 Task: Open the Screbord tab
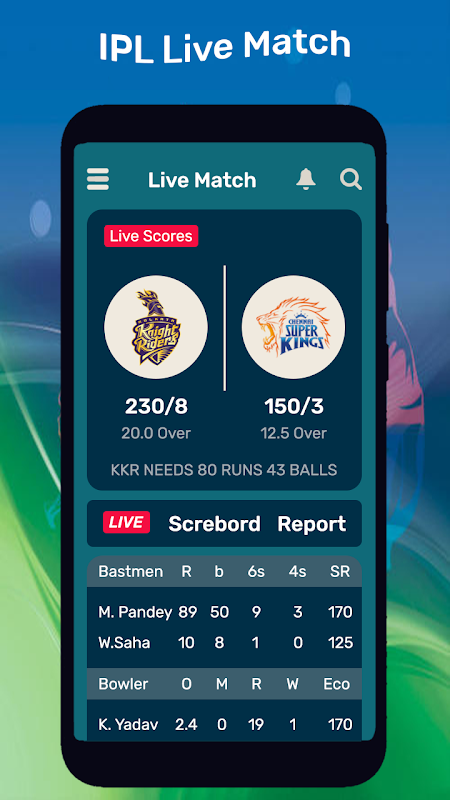(x=214, y=523)
